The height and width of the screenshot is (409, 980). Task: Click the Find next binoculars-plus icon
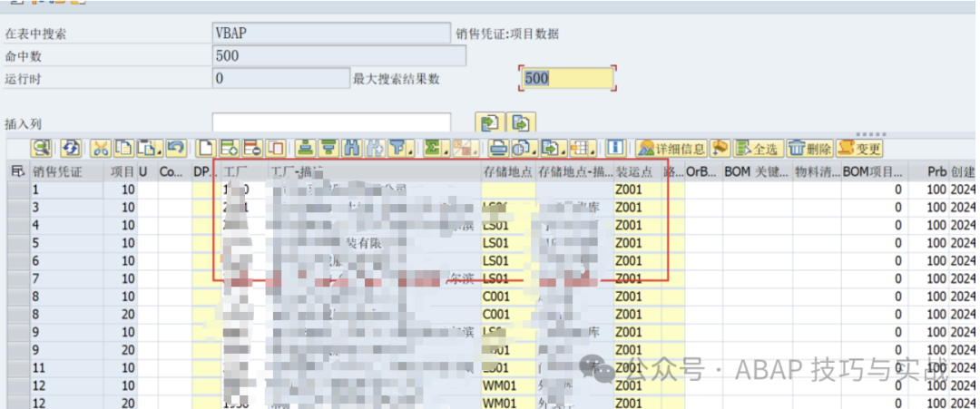click(x=375, y=148)
